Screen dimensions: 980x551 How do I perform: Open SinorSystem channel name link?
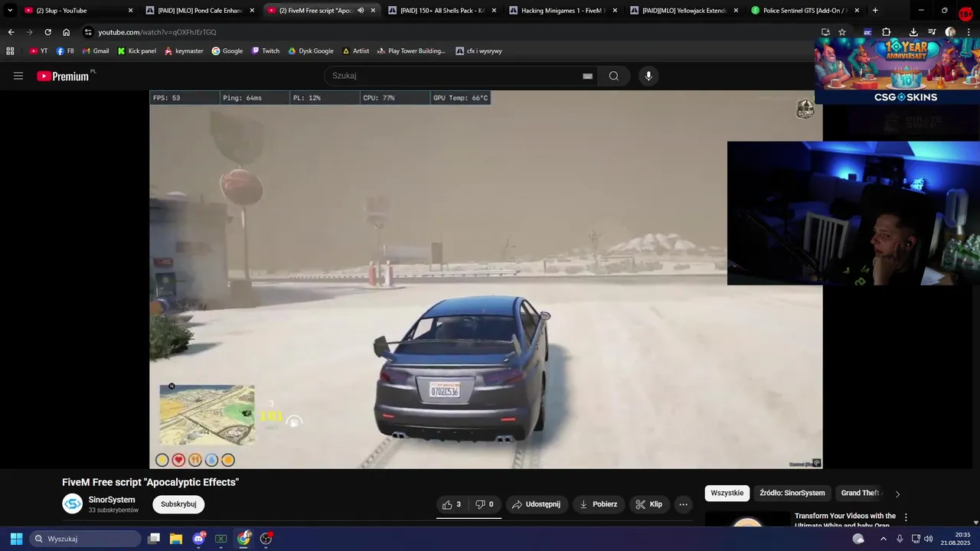point(112,500)
